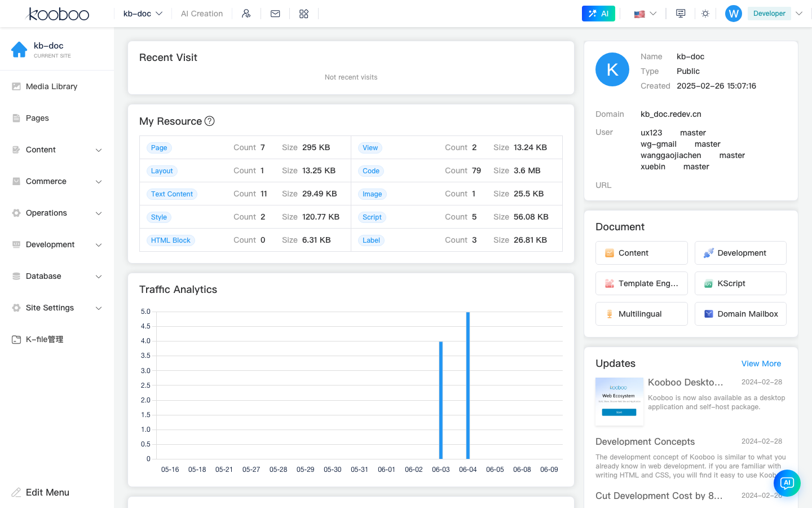Click the My Resource help question icon
The height and width of the screenshot is (508, 812).
click(x=209, y=121)
